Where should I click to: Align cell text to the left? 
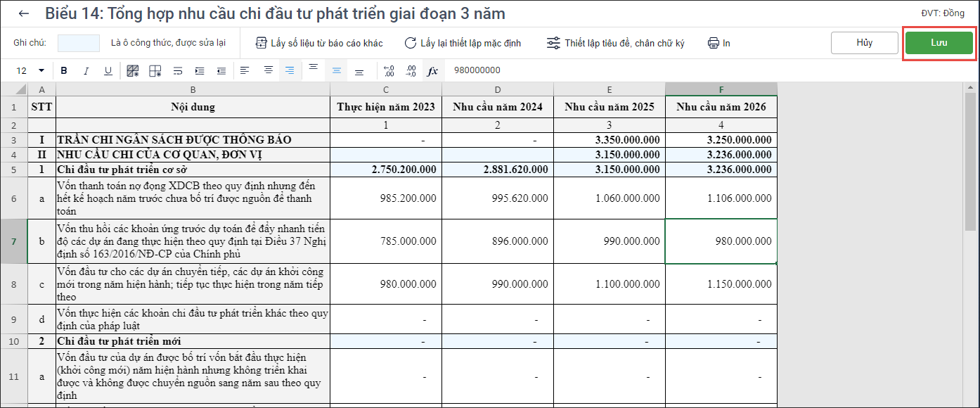click(245, 70)
